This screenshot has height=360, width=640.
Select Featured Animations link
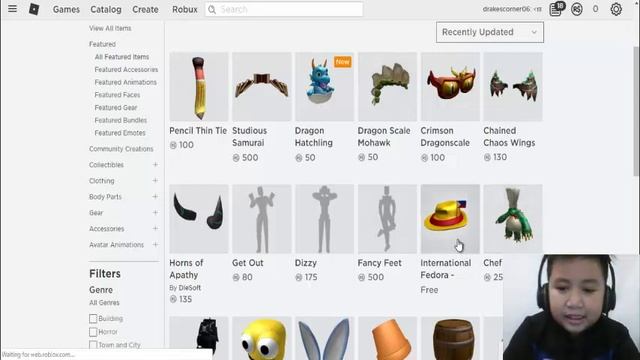126,82
